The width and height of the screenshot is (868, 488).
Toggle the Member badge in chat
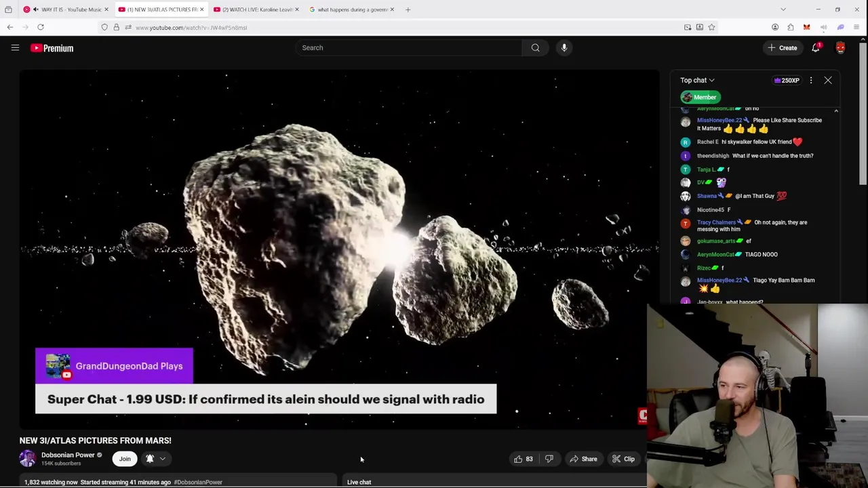pos(700,97)
